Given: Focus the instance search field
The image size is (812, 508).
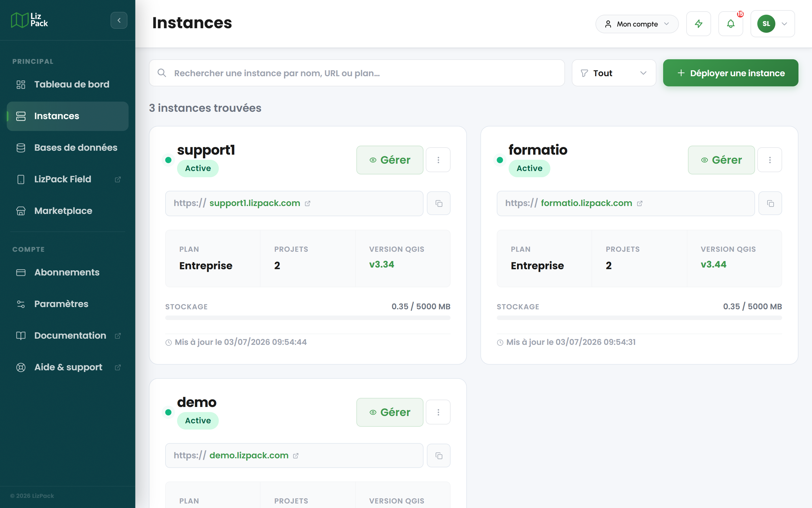Looking at the screenshot, I should tap(357, 73).
